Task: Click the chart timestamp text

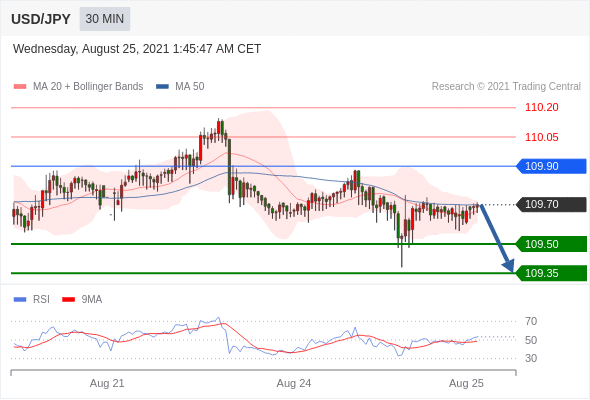Action: pyautogui.click(x=137, y=49)
